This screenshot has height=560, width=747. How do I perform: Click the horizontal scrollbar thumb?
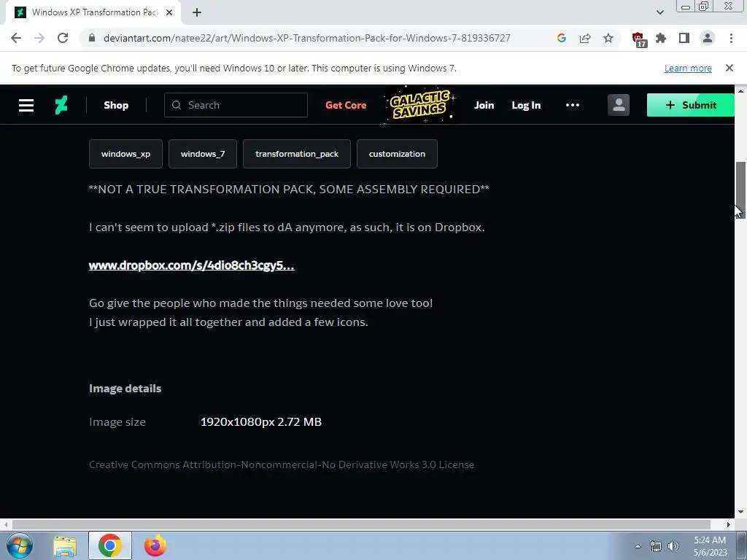[361, 524]
